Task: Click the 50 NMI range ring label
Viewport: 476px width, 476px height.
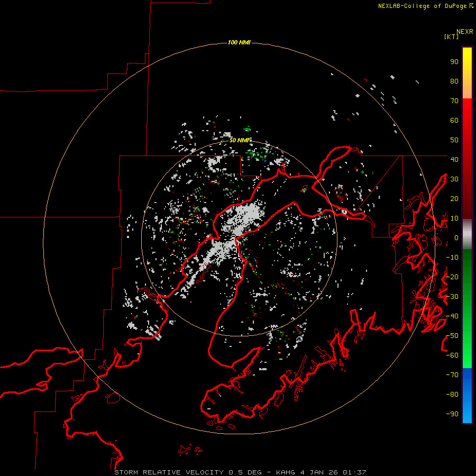Action: [239, 140]
